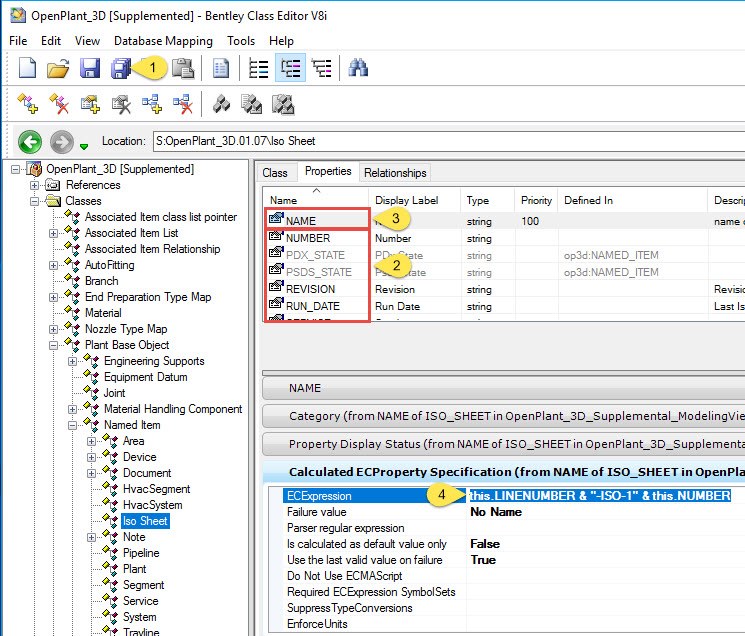Viewport: 745px width, 636px height.
Task: Expand the AutoFitting node
Action: click(x=54, y=265)
